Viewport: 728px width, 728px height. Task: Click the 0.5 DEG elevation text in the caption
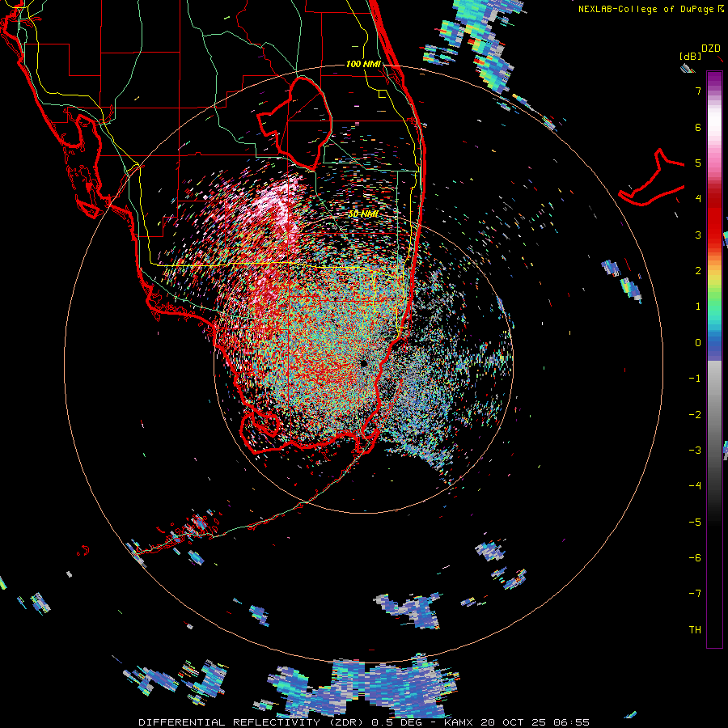click(397, 722)
